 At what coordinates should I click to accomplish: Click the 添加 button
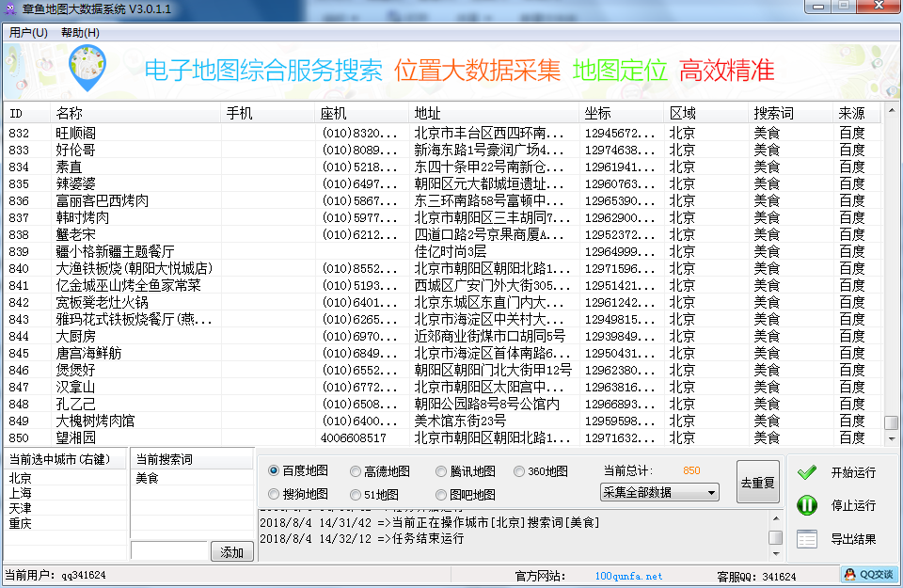click(231, 552)
